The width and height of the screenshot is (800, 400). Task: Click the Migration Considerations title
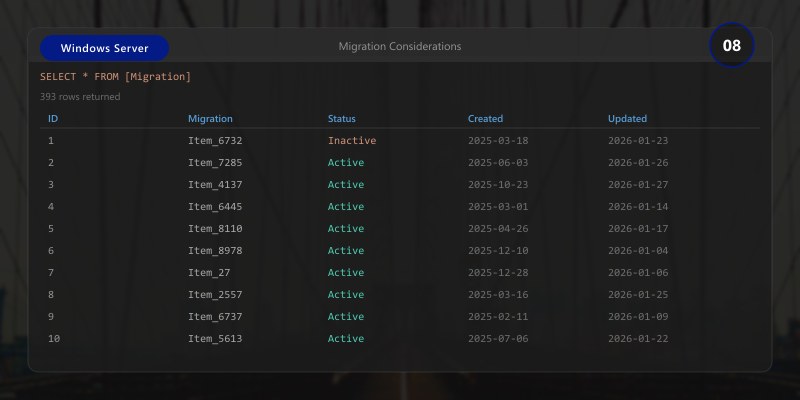pos(400,46)
